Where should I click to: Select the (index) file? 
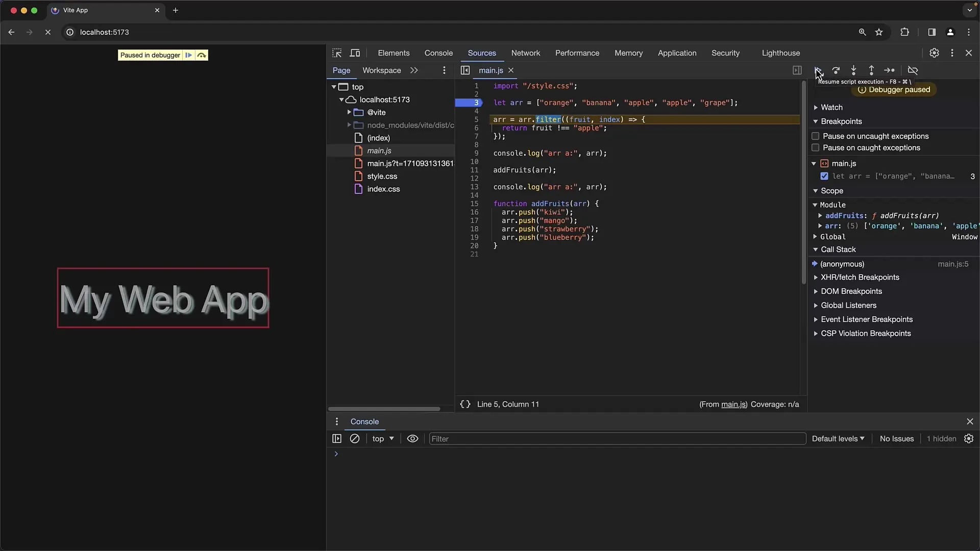pyautogui.click(x=378, y=138)
